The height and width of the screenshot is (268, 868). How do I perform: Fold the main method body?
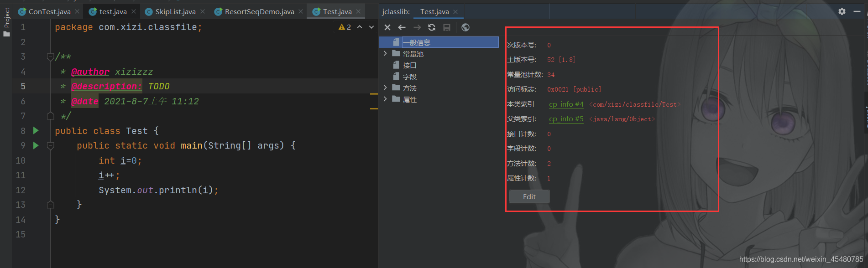pyautogui.click(x=51, y=146)
